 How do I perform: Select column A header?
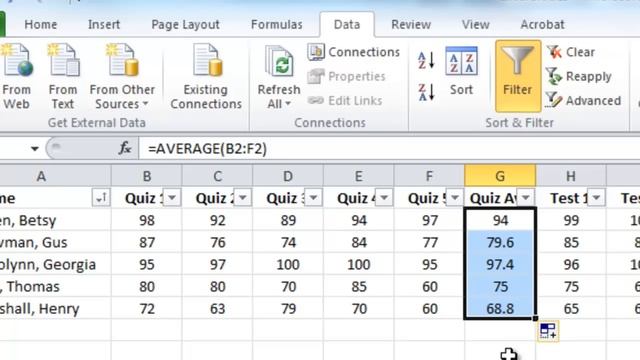click(55, 176)
